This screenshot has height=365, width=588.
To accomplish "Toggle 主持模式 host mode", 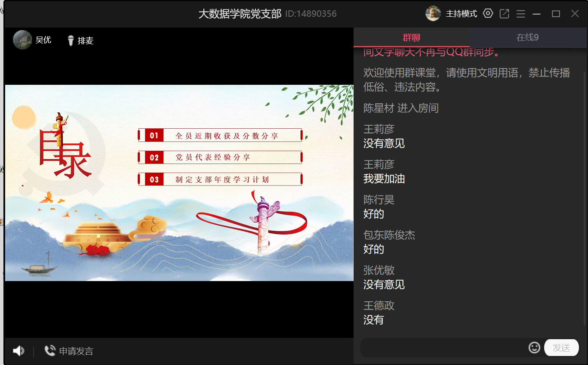I will tap(462, 14).
